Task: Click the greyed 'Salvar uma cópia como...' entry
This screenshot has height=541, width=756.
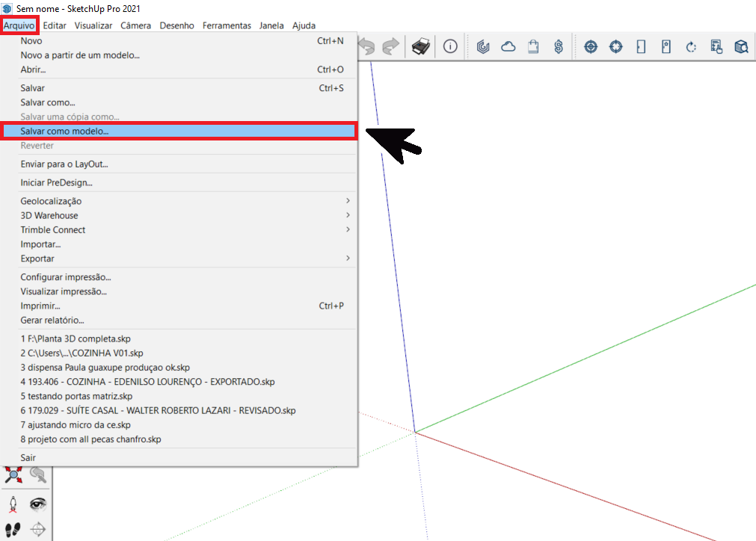Action: coord(179,117)
